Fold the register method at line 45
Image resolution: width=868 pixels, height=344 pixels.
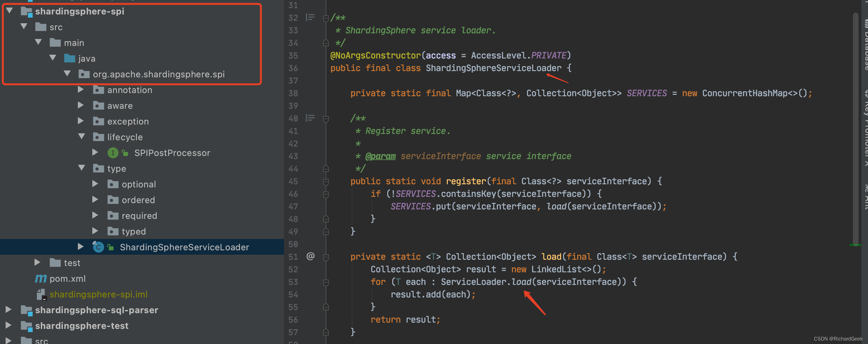[326, 181]
